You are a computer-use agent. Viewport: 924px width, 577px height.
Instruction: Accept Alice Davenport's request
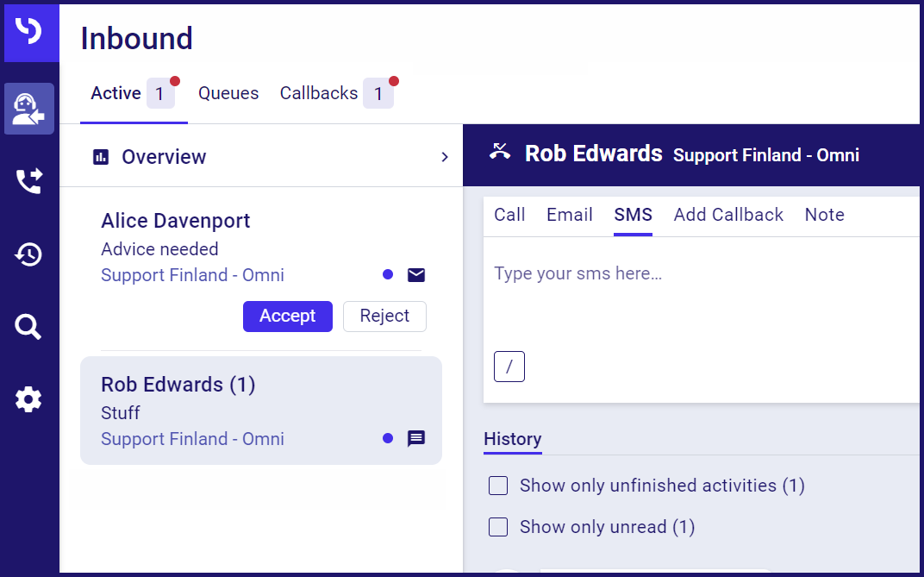(x=287, y=316)
